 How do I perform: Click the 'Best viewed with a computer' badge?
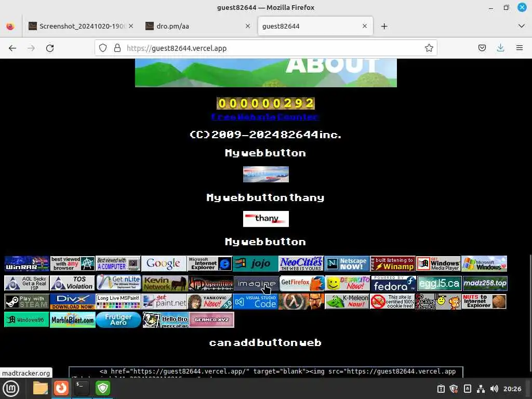tap(118, 263)
